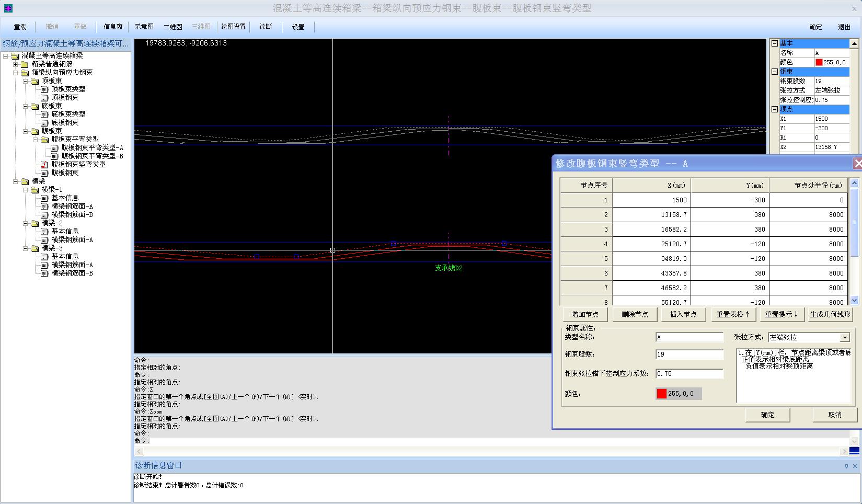
Task: Click the 重置提示↓ button
Action: pyautogui.click(x=781, y=314)
